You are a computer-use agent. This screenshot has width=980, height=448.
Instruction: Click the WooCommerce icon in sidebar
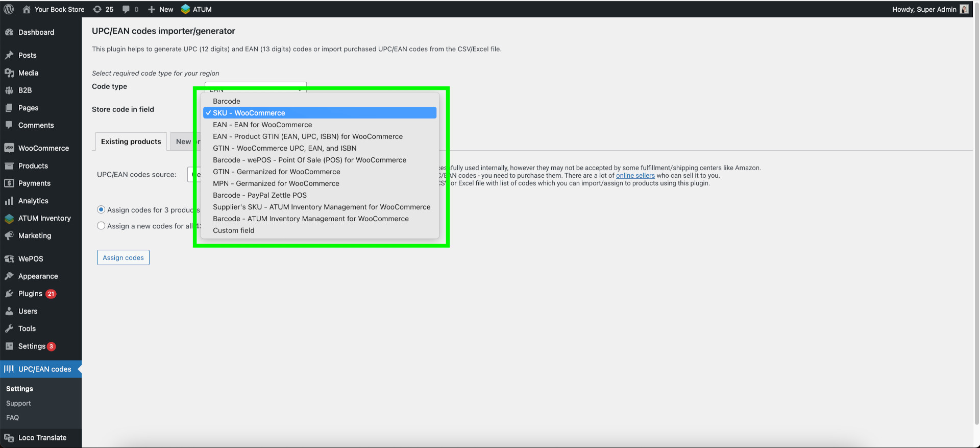(x=9, y=148)
